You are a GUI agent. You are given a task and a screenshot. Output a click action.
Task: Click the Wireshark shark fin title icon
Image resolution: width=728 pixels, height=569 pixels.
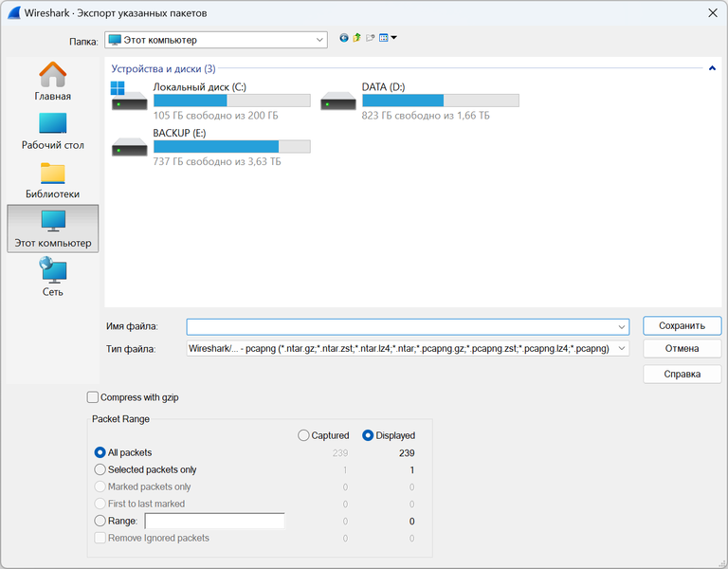tap(14, 13)
